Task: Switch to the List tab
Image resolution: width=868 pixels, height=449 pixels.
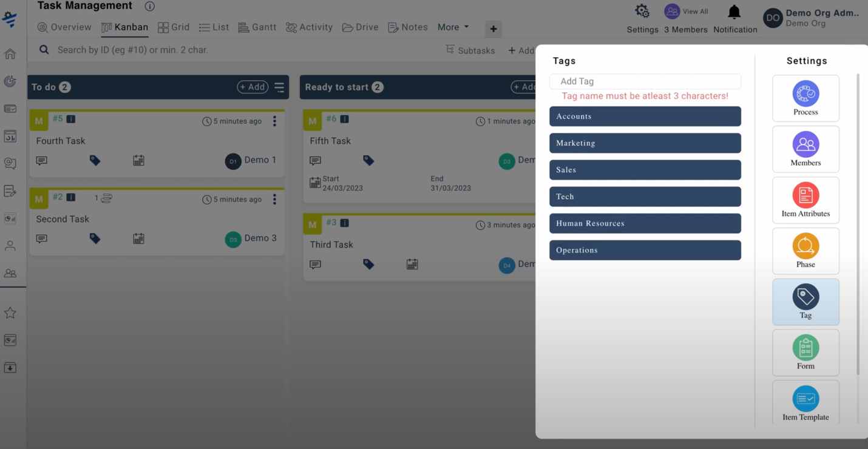Action: coord(214,27)
